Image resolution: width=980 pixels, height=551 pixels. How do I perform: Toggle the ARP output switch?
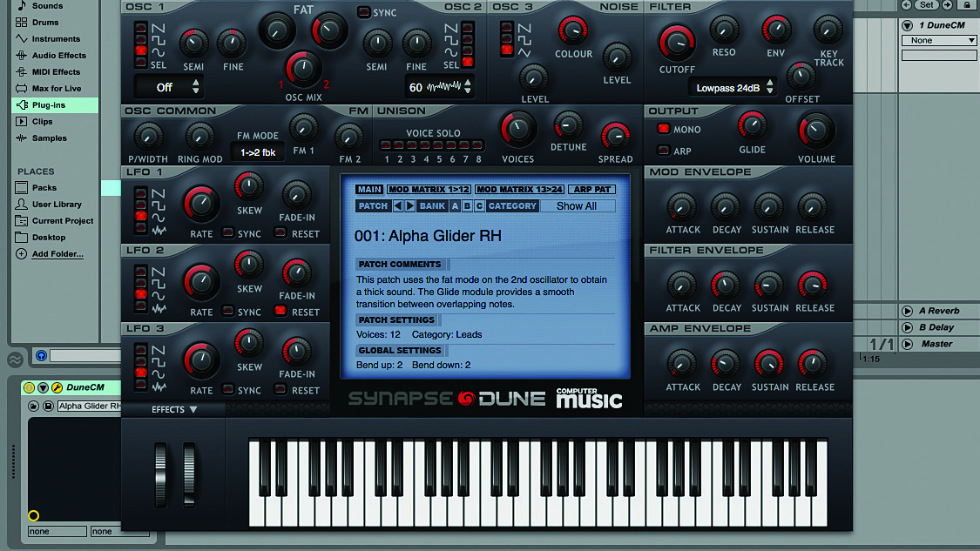coord(664,151)
